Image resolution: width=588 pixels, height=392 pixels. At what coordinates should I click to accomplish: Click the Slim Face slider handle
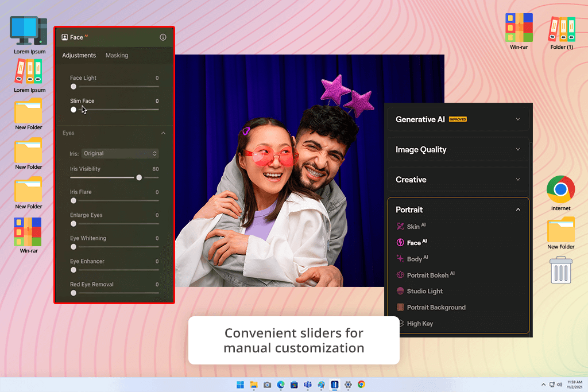tap(73, 110)
